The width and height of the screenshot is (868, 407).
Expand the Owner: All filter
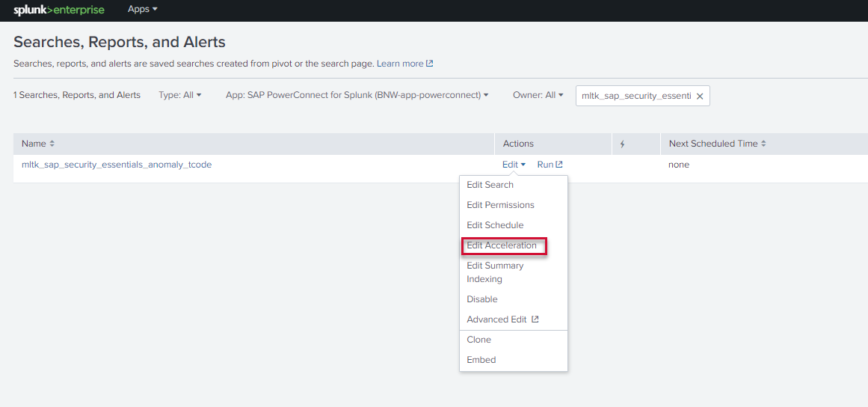(x=538, y=95)
